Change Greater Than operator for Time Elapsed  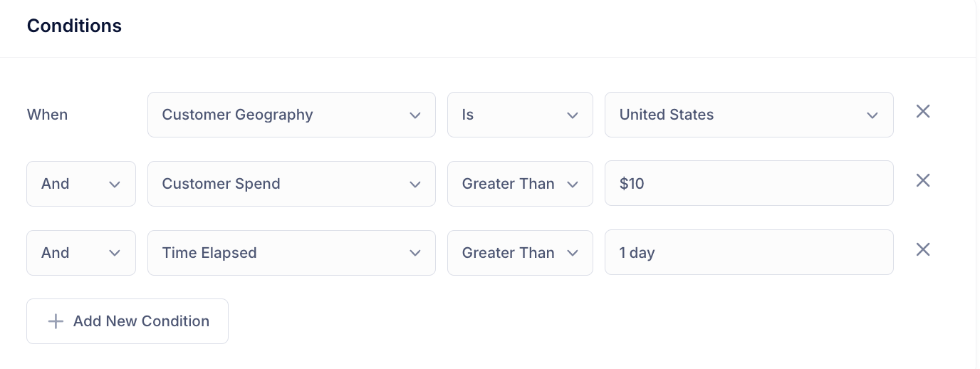coord(519,253)
